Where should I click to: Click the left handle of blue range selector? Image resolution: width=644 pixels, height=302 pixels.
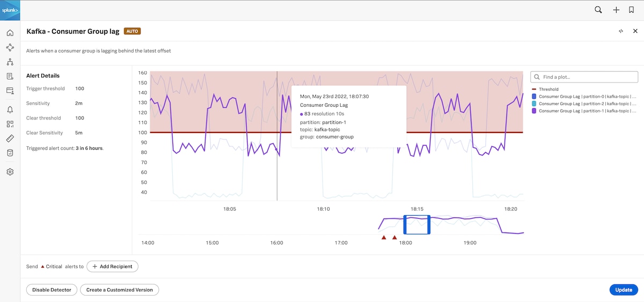click(405, 225)
